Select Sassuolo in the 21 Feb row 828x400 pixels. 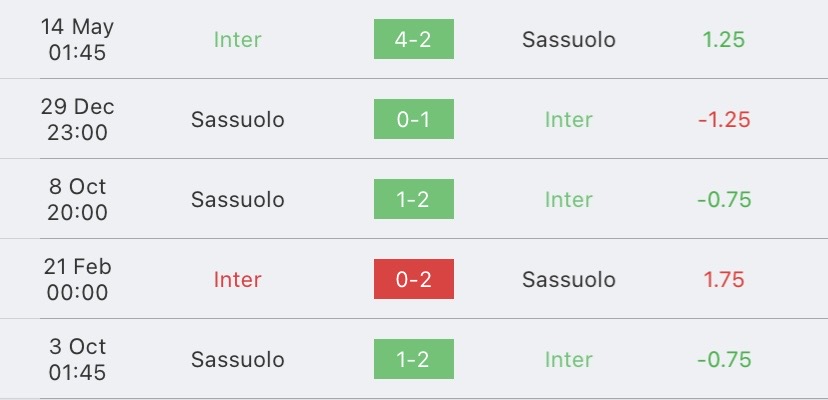pyautogui.click(x=569, y=280)
